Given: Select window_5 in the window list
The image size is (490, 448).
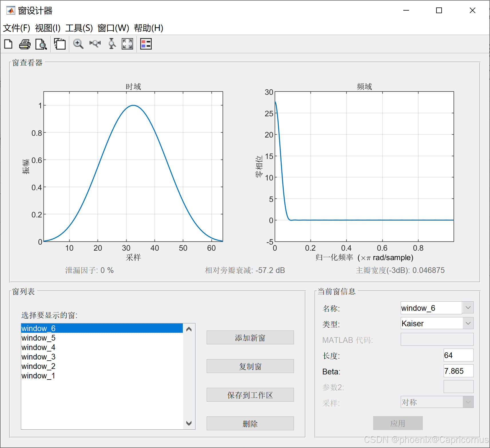Looking at the screenshot, I should [102, 338].
